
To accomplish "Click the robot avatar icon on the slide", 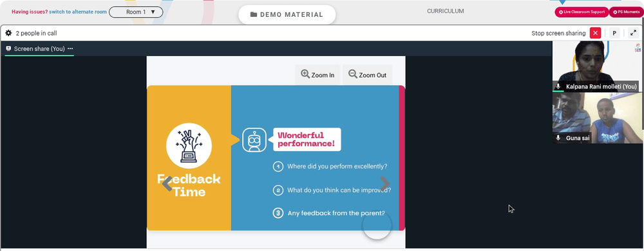I will [254, 140].
